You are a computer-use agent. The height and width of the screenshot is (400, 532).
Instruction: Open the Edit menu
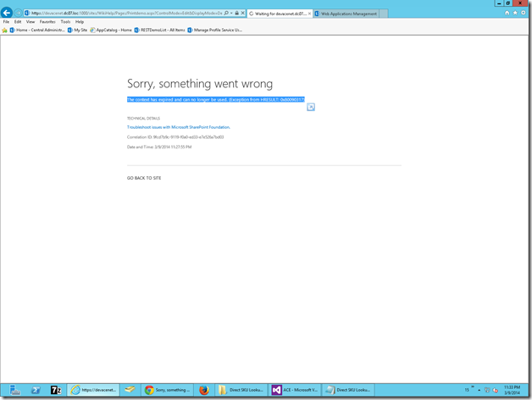click(x=18, y=22)
